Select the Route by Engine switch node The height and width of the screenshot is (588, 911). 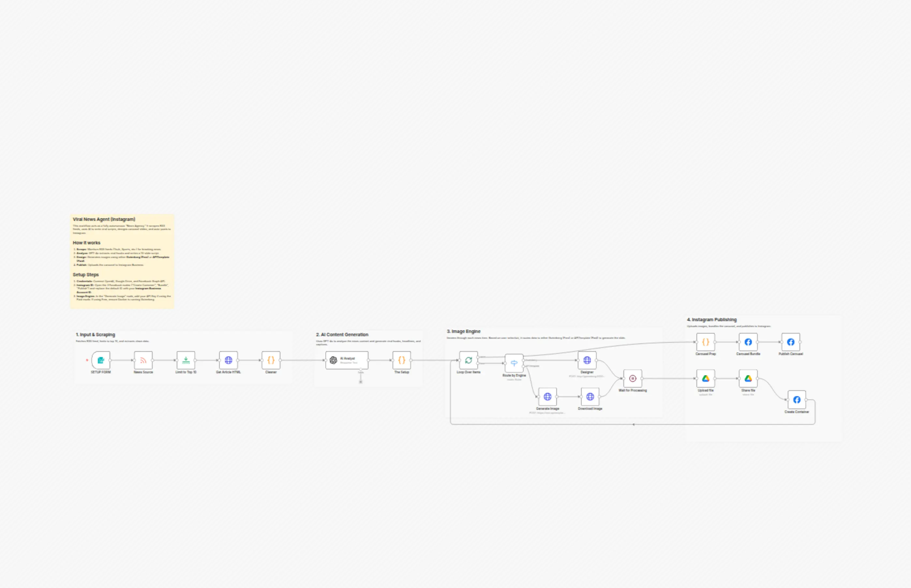tap(514, 363)
